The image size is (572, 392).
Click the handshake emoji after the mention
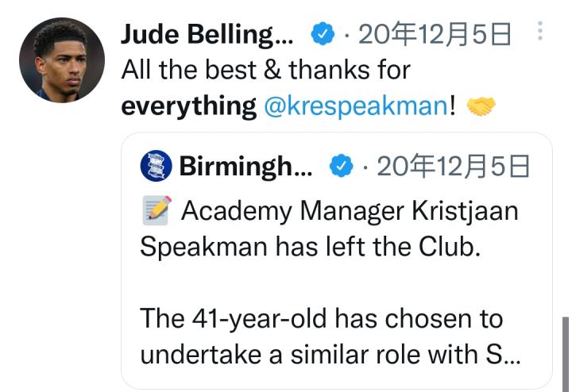[481, 106]
